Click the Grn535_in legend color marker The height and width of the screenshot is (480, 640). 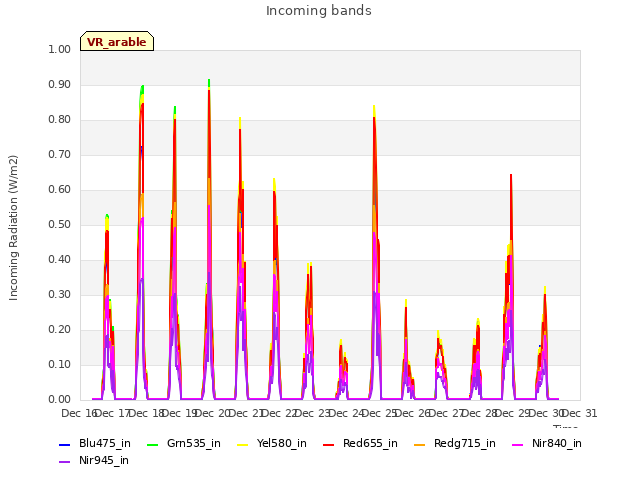click(152, 444)
